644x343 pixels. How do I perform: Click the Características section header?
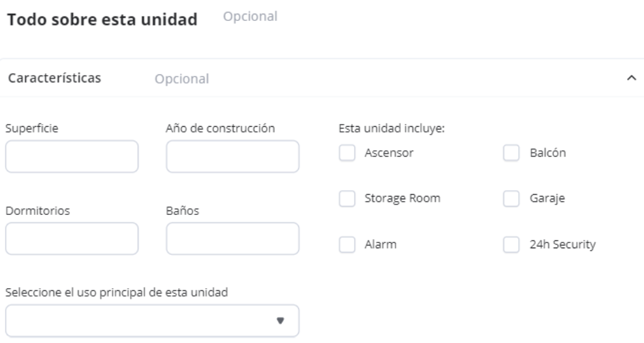pyautogui.click(x=54, y=78)
